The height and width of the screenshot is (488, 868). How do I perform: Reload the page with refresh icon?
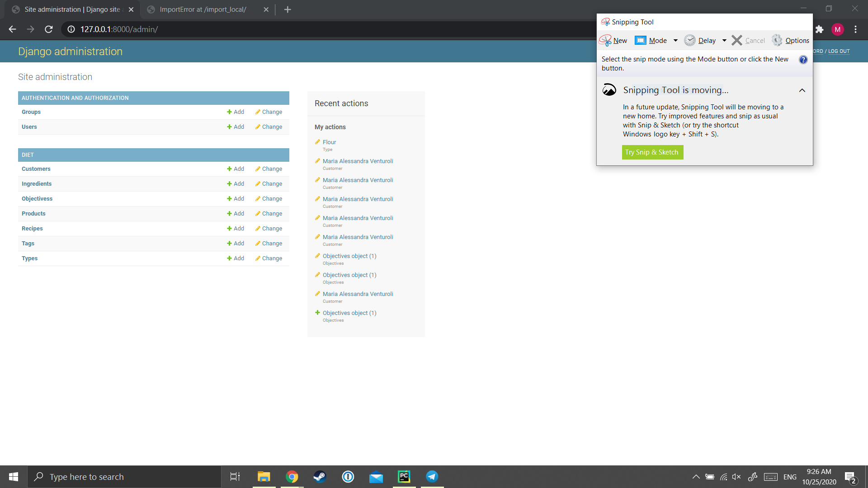[49, 29]
